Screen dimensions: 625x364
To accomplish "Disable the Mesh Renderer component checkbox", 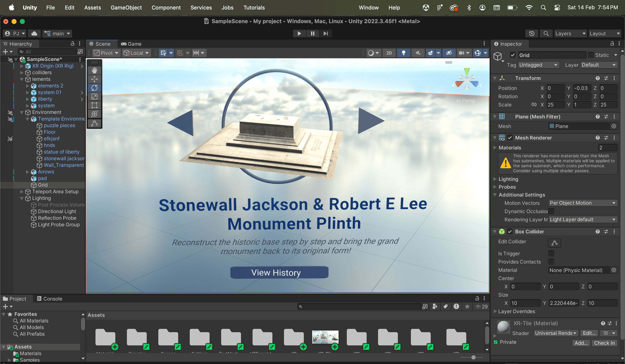I will (510, 138).
